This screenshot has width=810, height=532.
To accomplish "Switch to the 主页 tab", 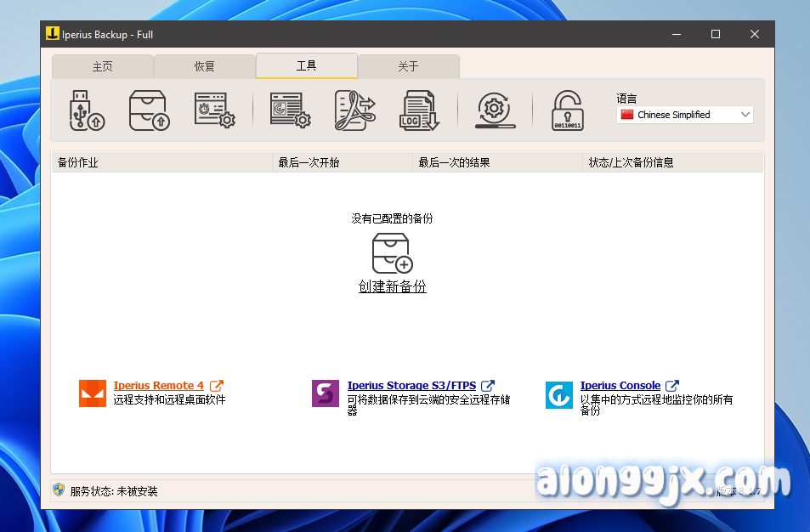I will tap(102, 66).
